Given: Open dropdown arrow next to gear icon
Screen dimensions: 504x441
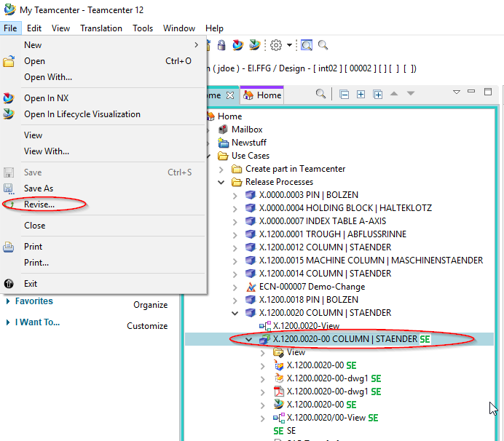Looking at the screenshot, I should click(x=289, y=45).
